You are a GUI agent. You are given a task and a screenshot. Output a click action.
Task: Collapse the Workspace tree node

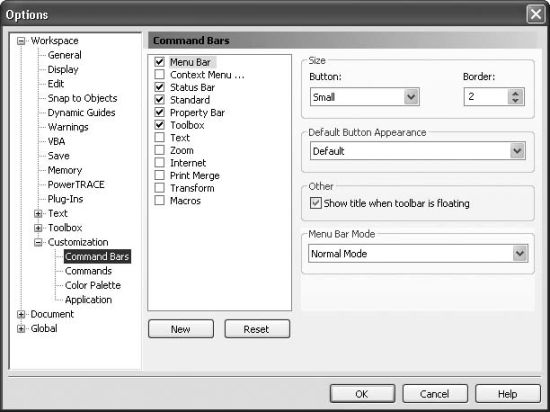coord(21,41)
